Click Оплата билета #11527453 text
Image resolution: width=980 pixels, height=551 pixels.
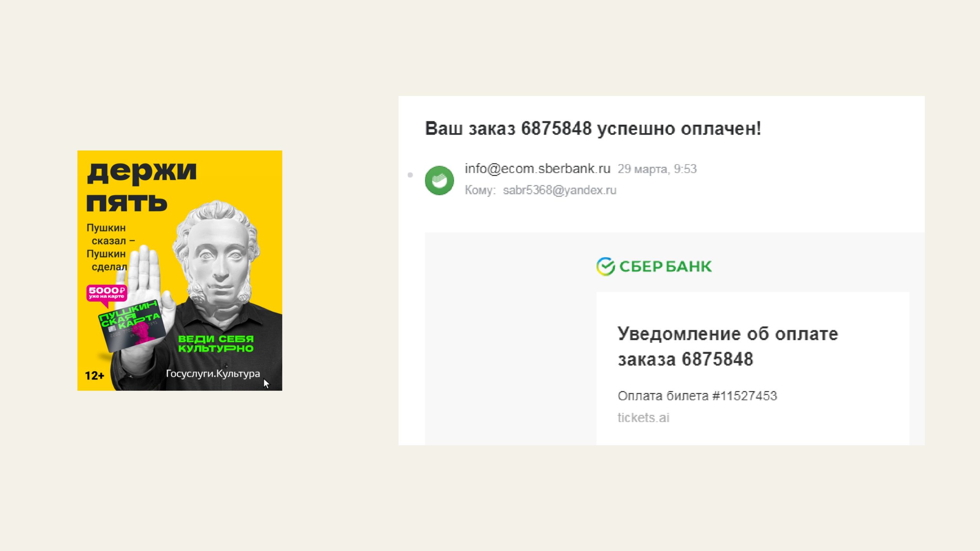pyautogui.click(x=697, y=396)
